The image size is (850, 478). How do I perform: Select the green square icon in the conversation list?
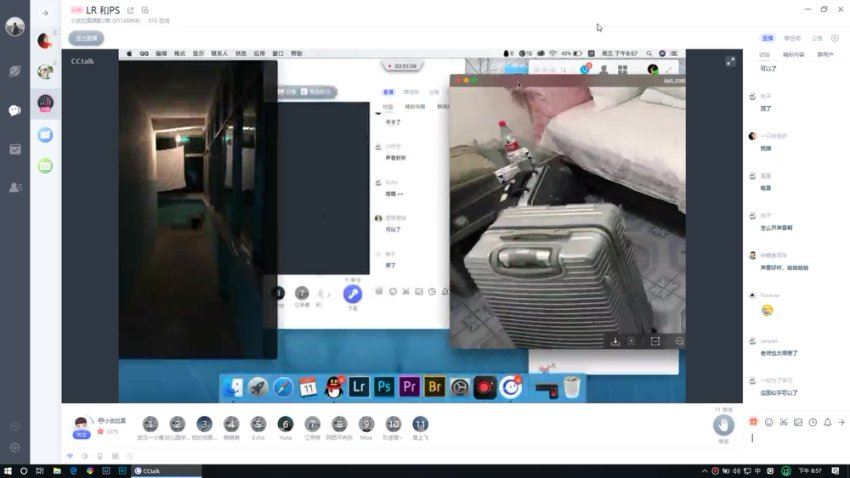45,166
